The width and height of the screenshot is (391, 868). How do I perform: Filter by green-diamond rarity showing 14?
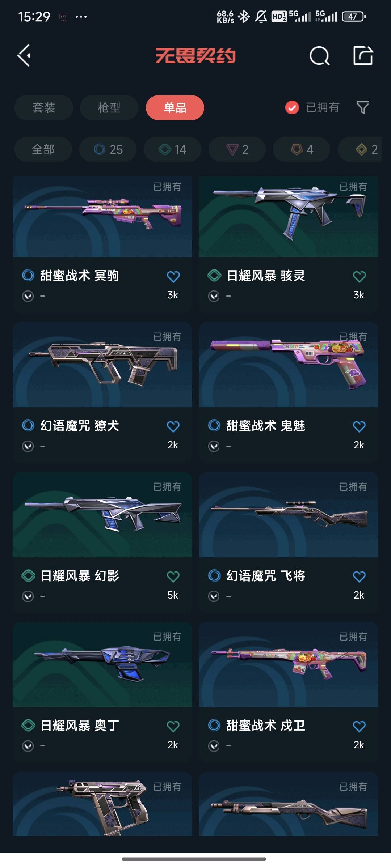[172, 149]
